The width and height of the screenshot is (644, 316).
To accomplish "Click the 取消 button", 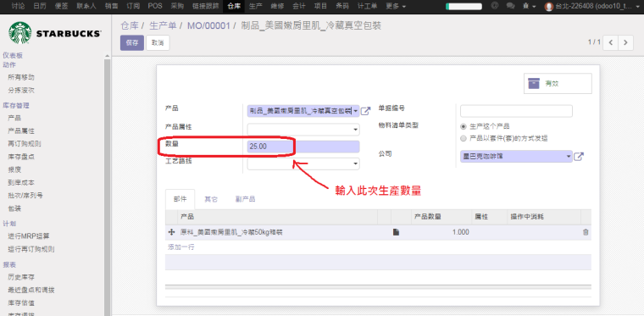I will click(158, 42).
